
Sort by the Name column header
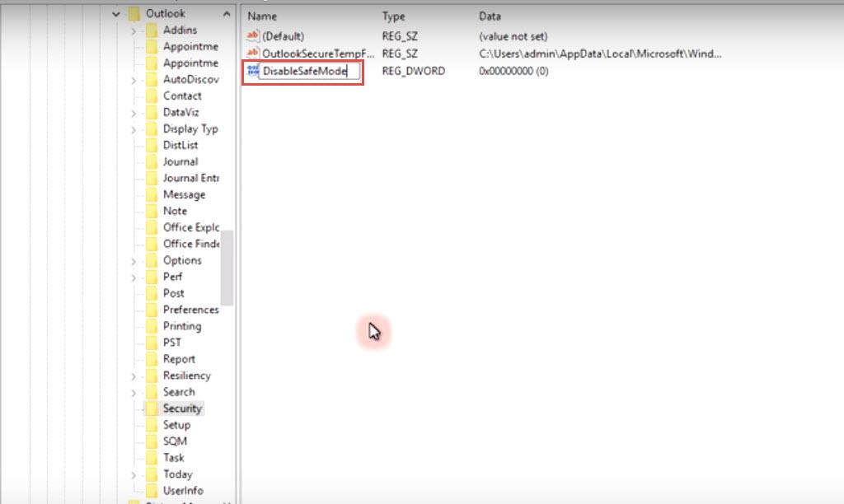pos(262,16)
